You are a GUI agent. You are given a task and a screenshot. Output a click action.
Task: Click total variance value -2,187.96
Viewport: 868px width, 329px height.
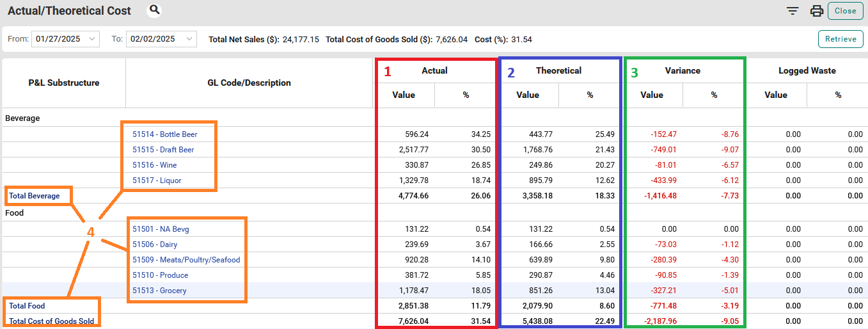(x=660, y=321)
